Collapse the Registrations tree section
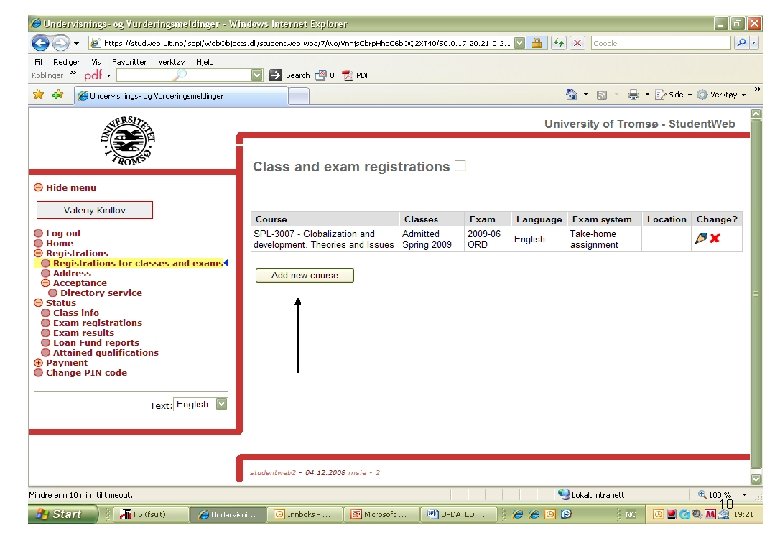This screenshot has width=780, height=540. coord(38,253)
